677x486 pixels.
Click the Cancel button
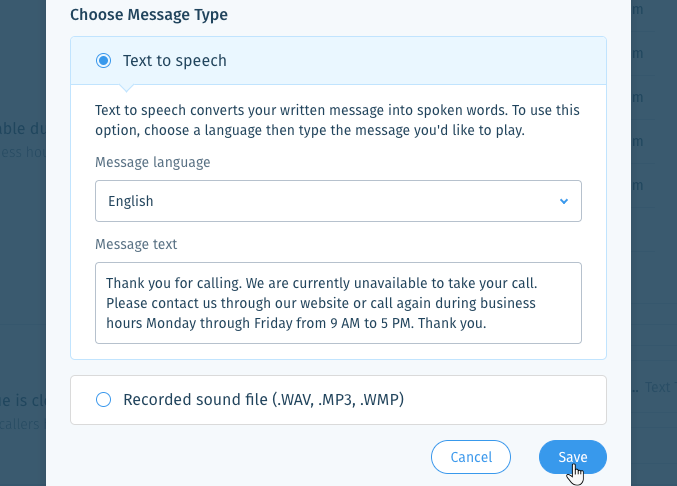pos(471,457)
